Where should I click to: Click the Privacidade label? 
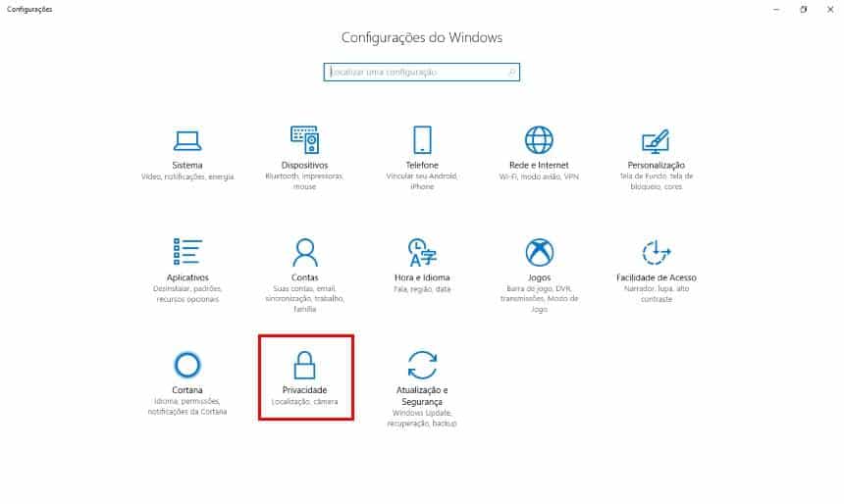point(304,390)
